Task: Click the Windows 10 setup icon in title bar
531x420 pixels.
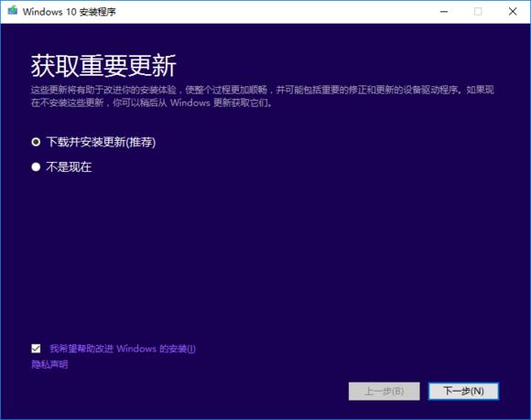Action: pos(13,11)
